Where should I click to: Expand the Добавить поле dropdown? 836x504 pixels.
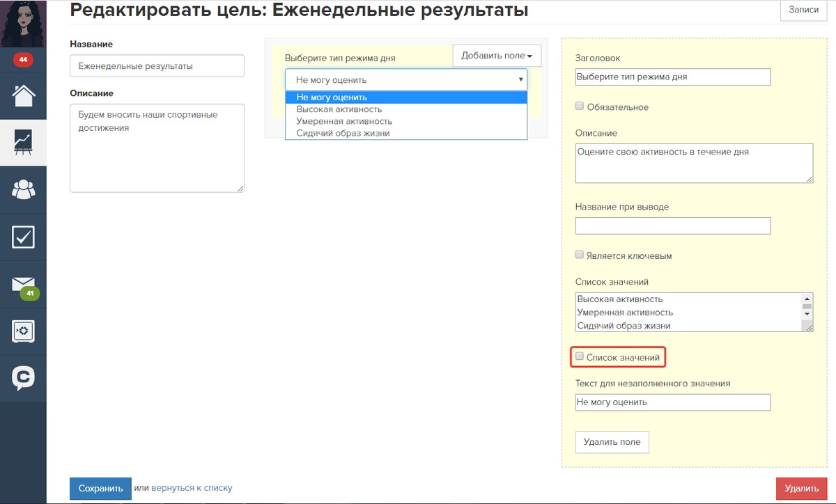click(x=497, y=56)
